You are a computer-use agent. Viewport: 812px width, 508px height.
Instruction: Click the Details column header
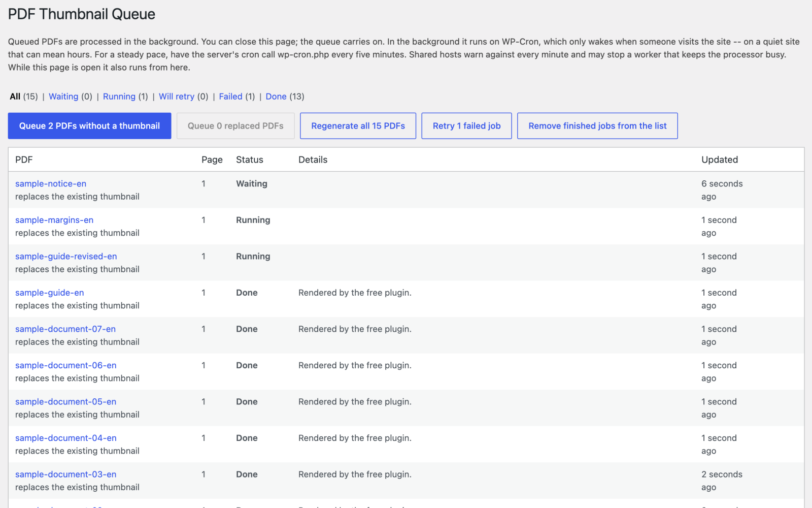(x=313, y=160)
